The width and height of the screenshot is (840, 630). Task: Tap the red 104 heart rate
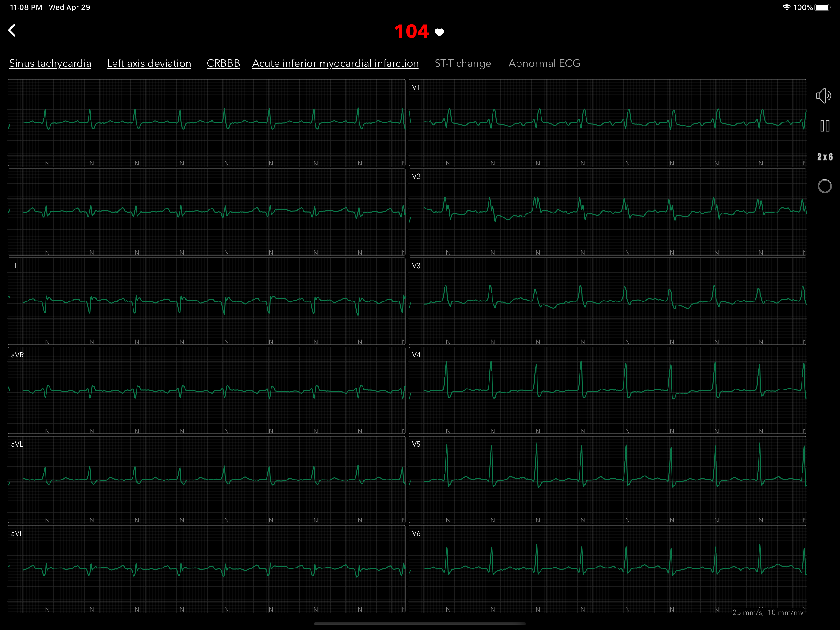tap(411, 32)
